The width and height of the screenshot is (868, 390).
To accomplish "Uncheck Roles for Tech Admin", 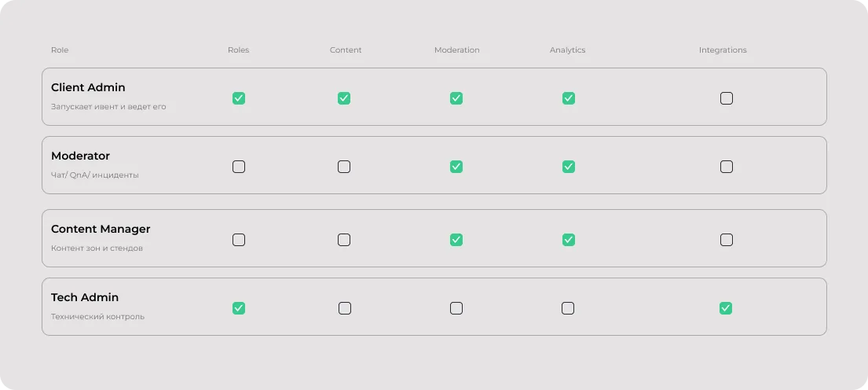I will click(x=239, y=308).
